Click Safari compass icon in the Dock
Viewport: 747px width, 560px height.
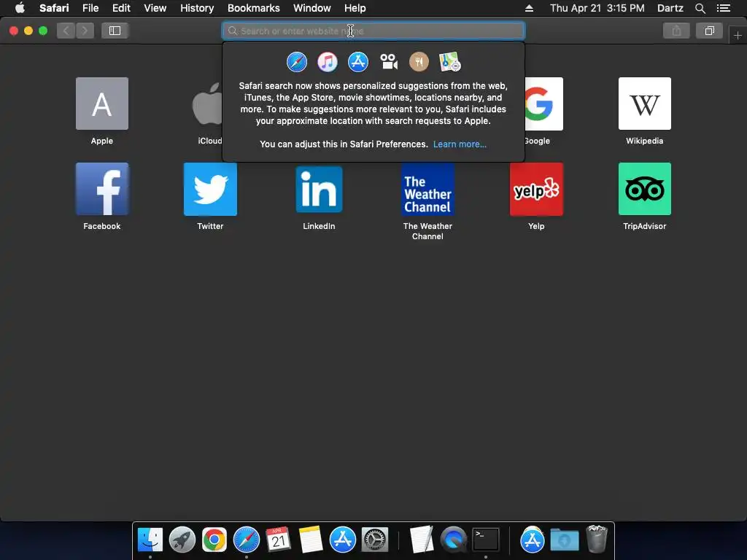coord(247,540)
